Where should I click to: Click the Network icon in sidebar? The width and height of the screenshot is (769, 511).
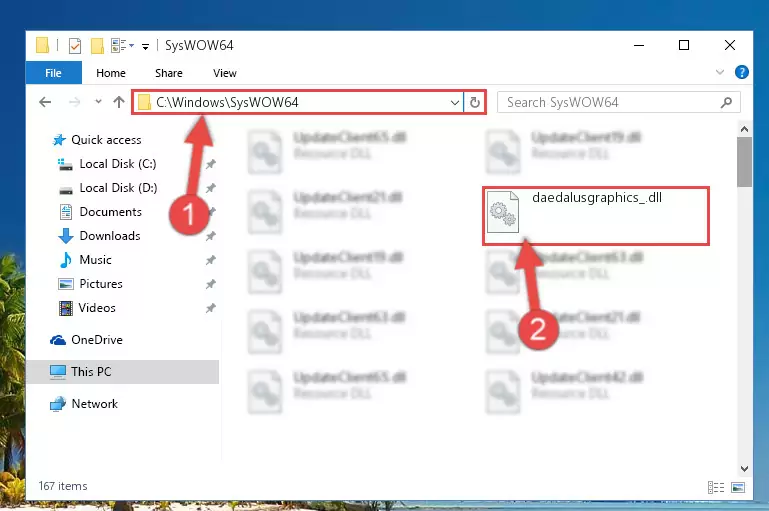(x=58, y=404)
